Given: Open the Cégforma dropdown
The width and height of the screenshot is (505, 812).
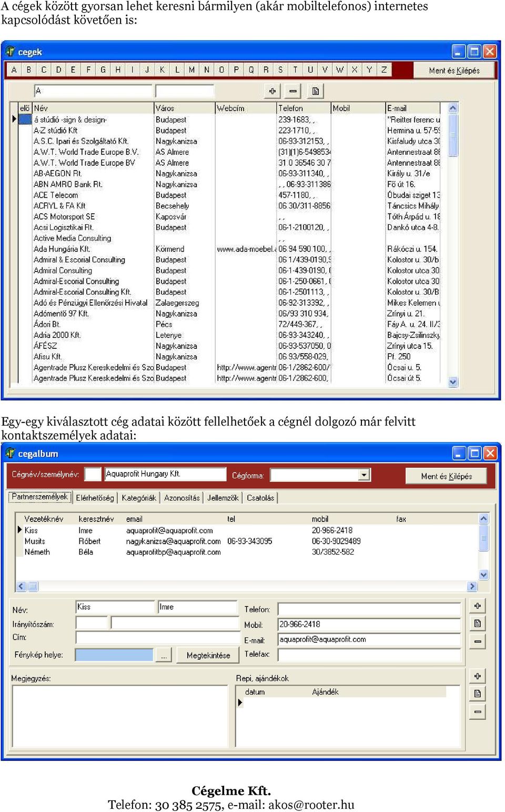Looking at the screenshot, I should (x=364, y=475).
